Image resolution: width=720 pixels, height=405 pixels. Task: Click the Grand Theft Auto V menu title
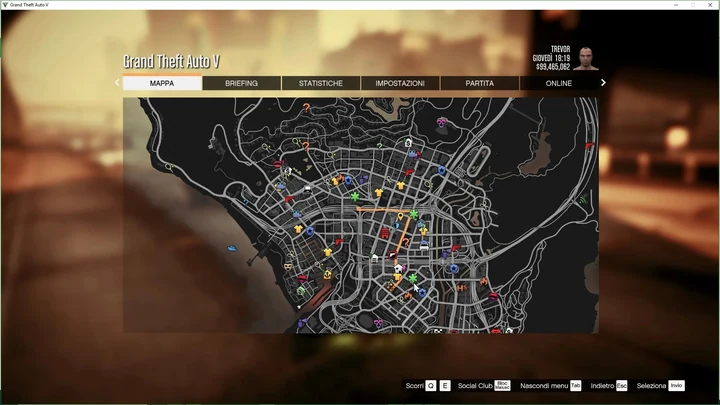(172, 62)
